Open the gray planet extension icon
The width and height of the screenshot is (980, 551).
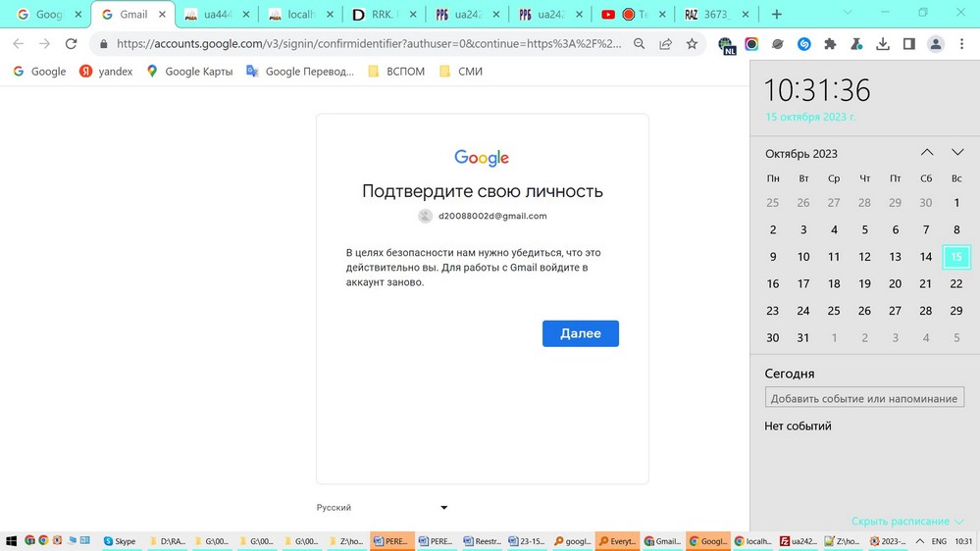tap(778, 44)
